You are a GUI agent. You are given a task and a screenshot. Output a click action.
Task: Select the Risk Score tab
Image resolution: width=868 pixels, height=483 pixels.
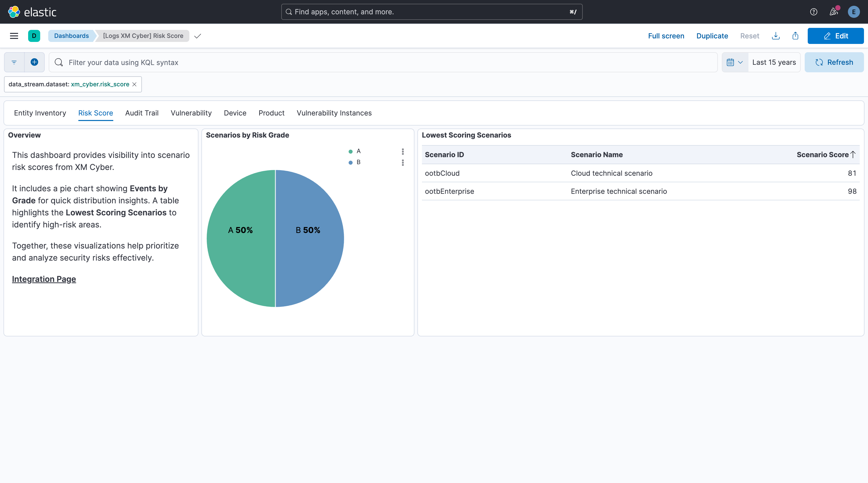(96, 113)
